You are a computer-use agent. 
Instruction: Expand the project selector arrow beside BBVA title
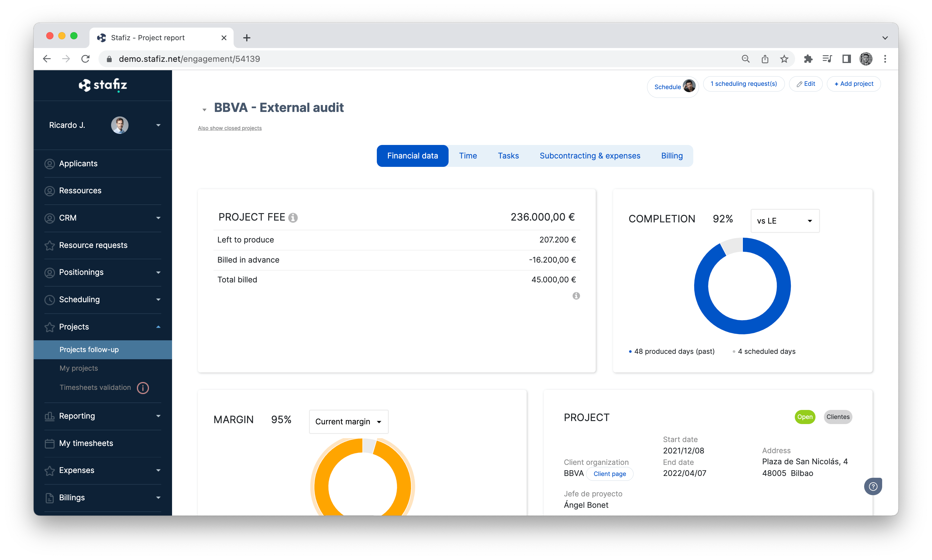(x=204, y=110)
